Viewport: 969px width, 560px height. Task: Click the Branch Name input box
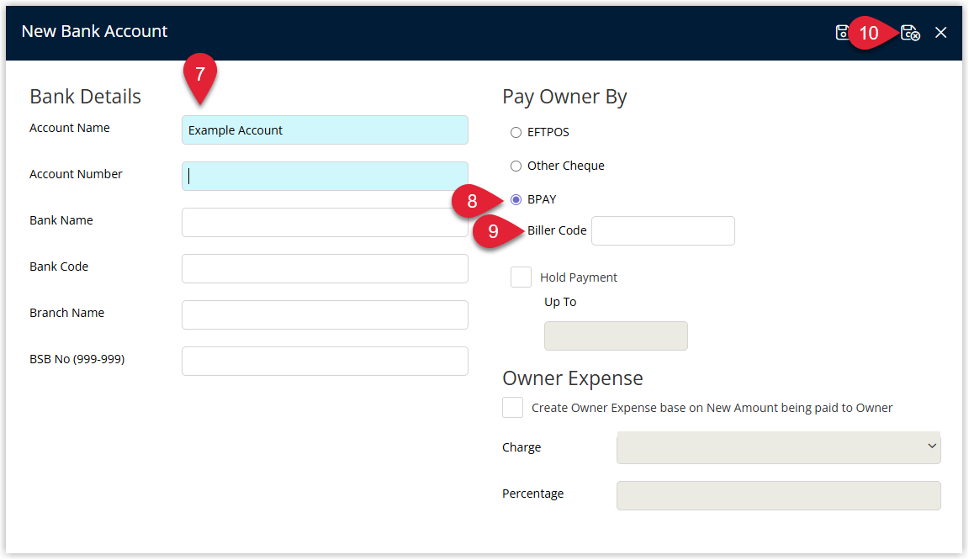(x=325, y=314)
